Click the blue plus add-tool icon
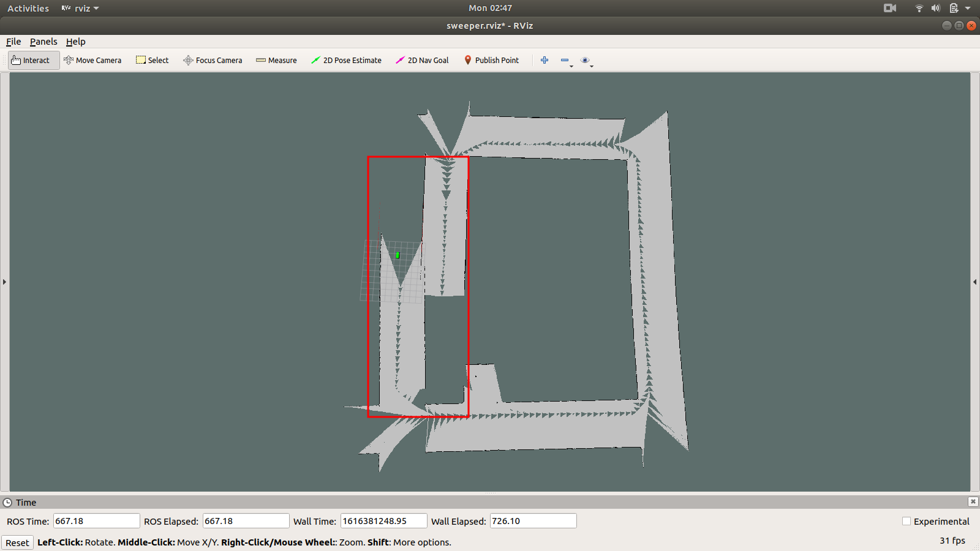980x551 pixels. [x=545, y=60]
